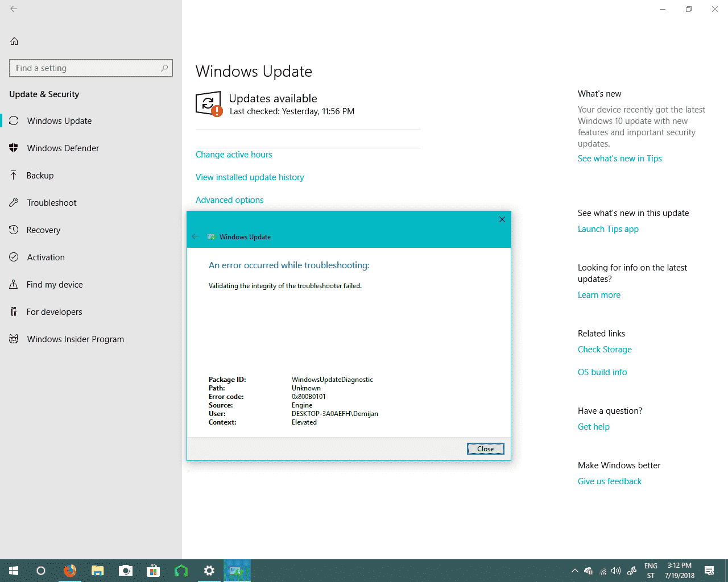Show hidden tray icons chevron
Screen dimensions: 728x582
tap(574, 571)
